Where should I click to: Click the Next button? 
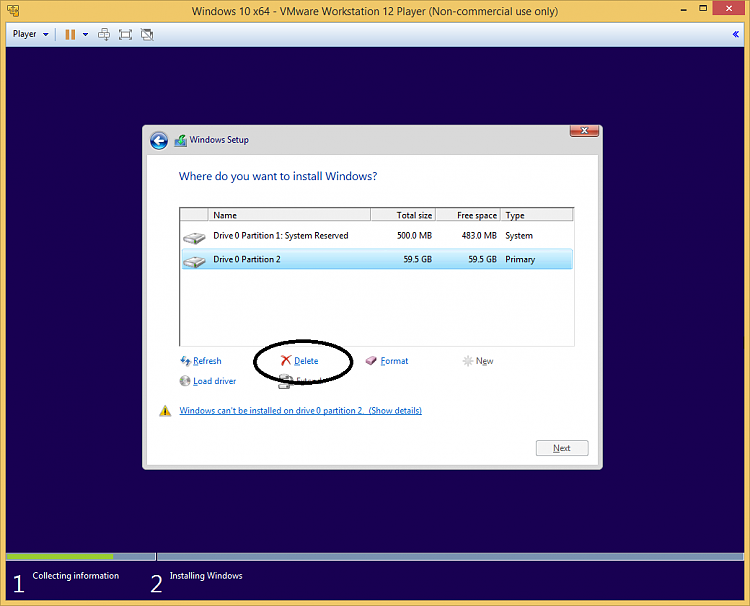coord(562,448)
